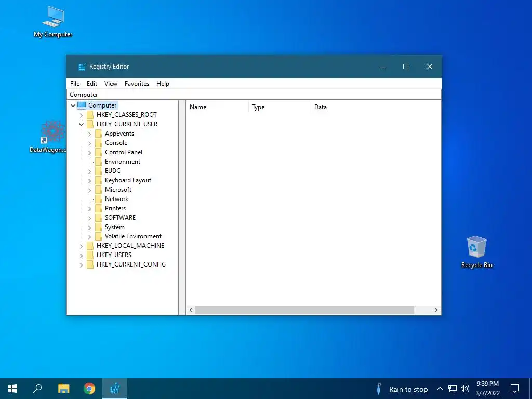The width and height of the screenshot is (532, 399).
Task: Click the scroll right arrow
Action: tap(436, 310)
